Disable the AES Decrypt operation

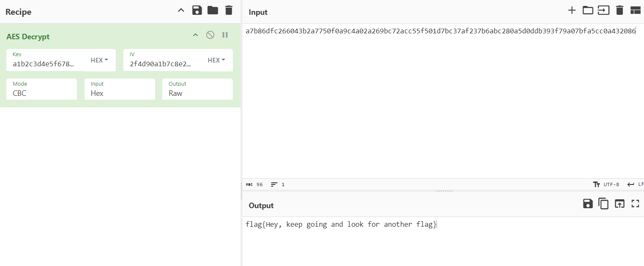[210, 35]
